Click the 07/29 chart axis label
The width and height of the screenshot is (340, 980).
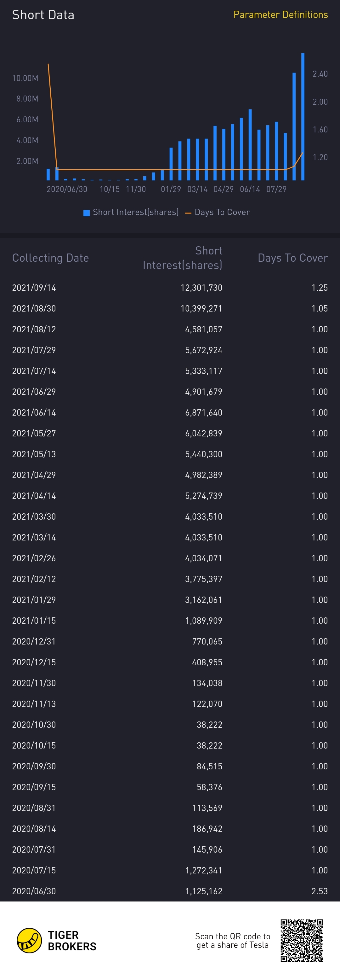(x=276, y=189)
